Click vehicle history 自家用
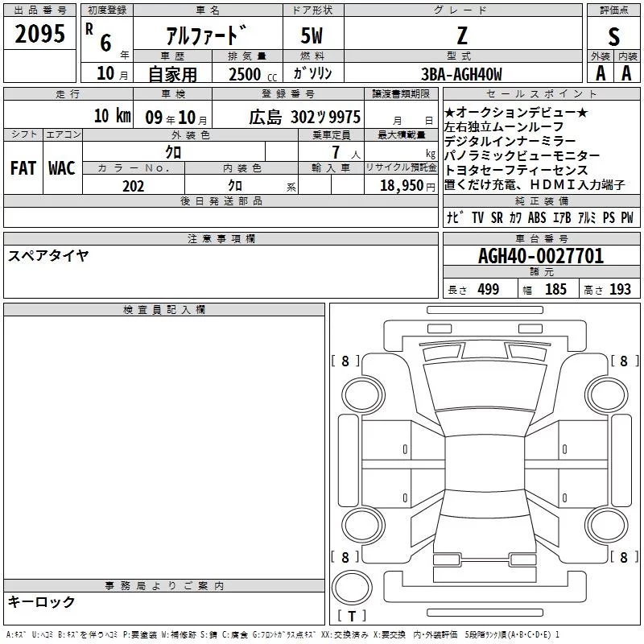 click(x=172, y=74)
